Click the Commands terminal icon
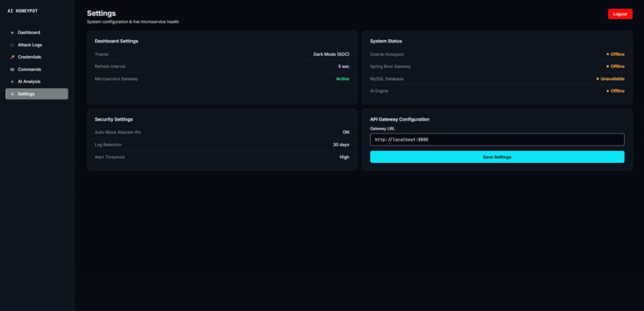 pos(12,70)
